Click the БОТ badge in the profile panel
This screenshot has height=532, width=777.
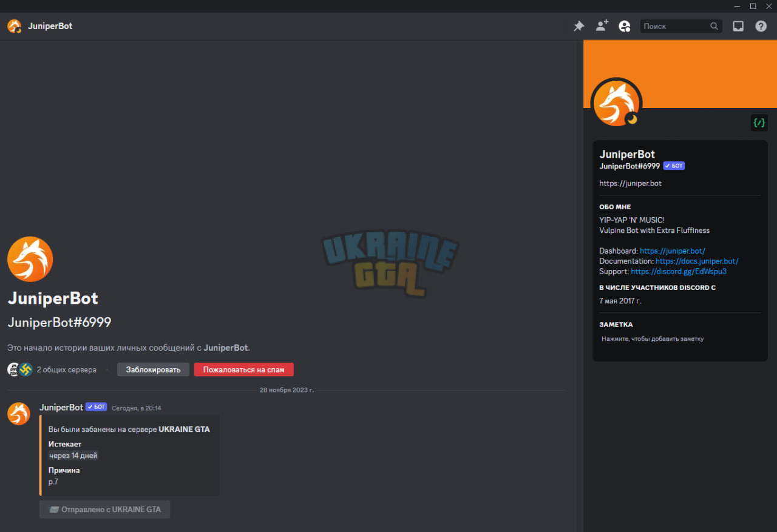(x=674, y=166)
